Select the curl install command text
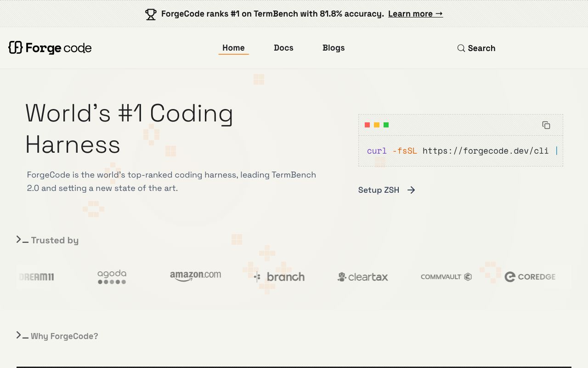The image size is (588, 368). (461, 151)
